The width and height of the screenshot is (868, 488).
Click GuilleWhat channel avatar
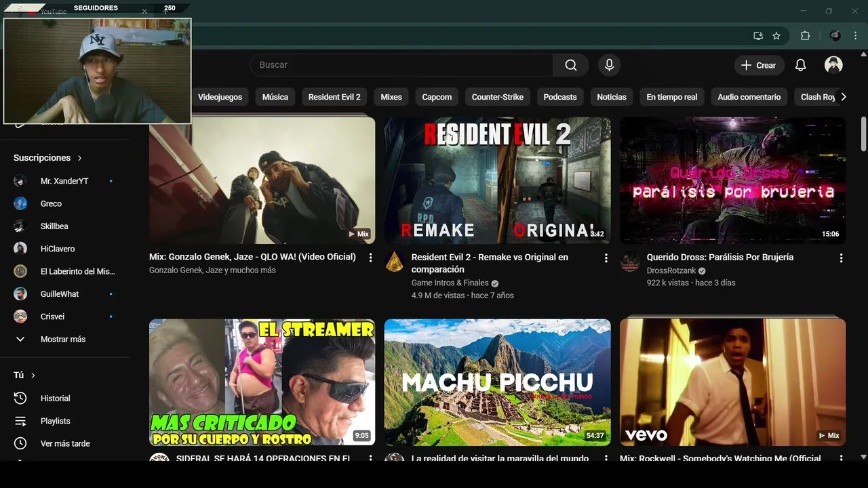point(20,293)
